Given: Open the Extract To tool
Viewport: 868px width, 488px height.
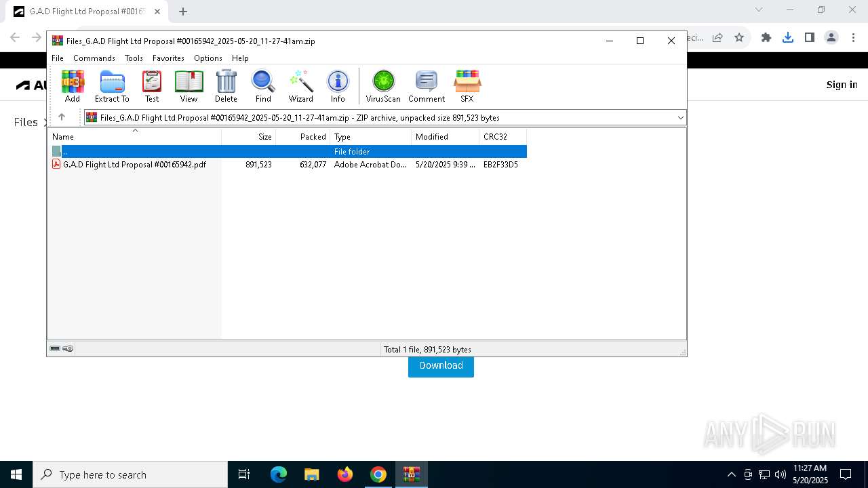Looking at the screenshot, I should pos(112,86).
